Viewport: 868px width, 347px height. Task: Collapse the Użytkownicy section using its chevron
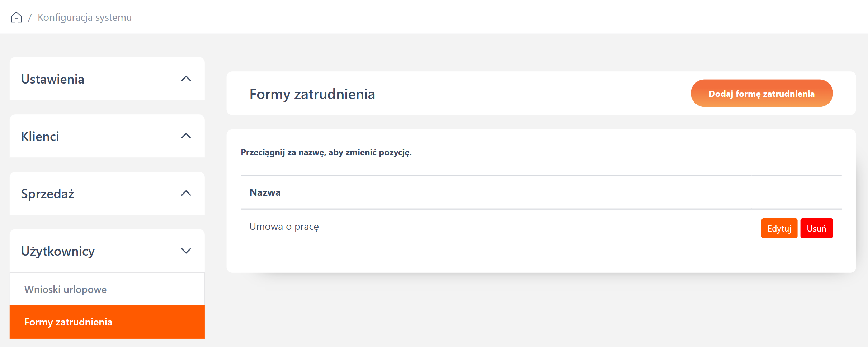pos(186,251)
